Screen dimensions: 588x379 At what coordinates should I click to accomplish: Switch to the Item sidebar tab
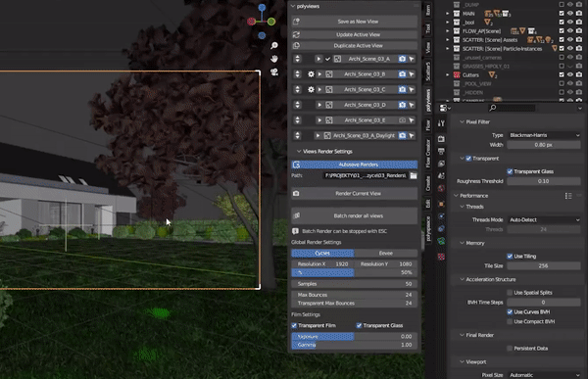(427, 10)
